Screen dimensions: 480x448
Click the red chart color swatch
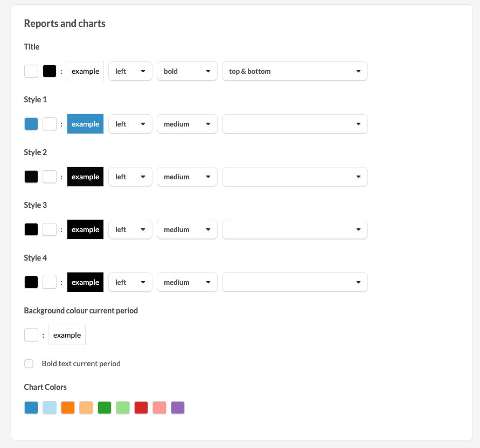(141, 408)
